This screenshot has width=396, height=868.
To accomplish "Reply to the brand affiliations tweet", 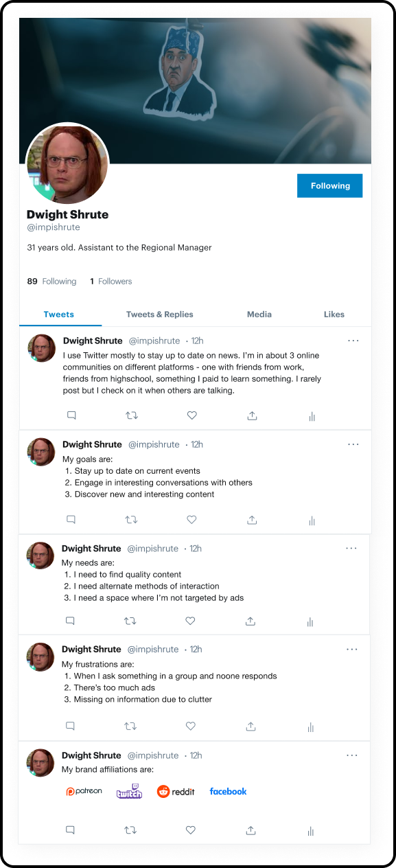I will tap(70, 830).
